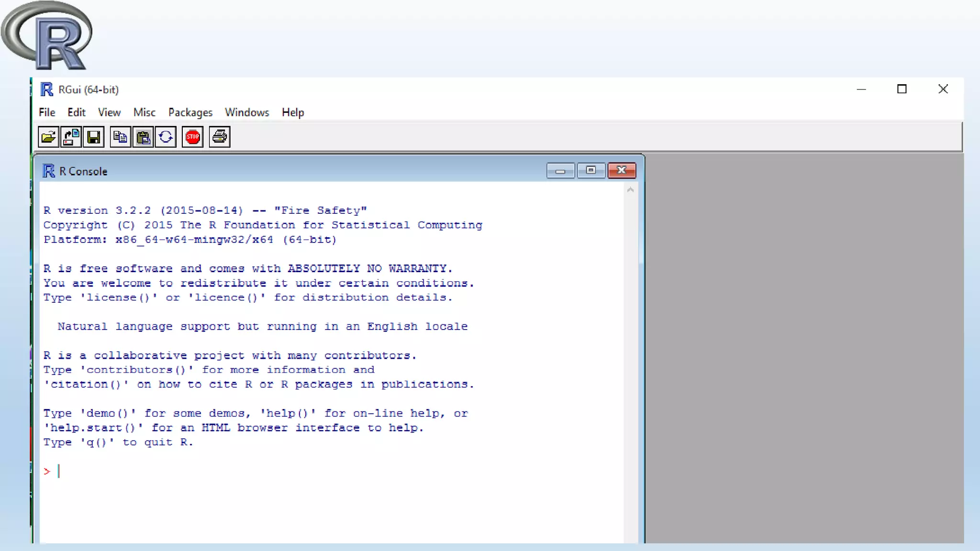
Task: Click the R icon in RGui title bar
Action: (x=46, y=89)
